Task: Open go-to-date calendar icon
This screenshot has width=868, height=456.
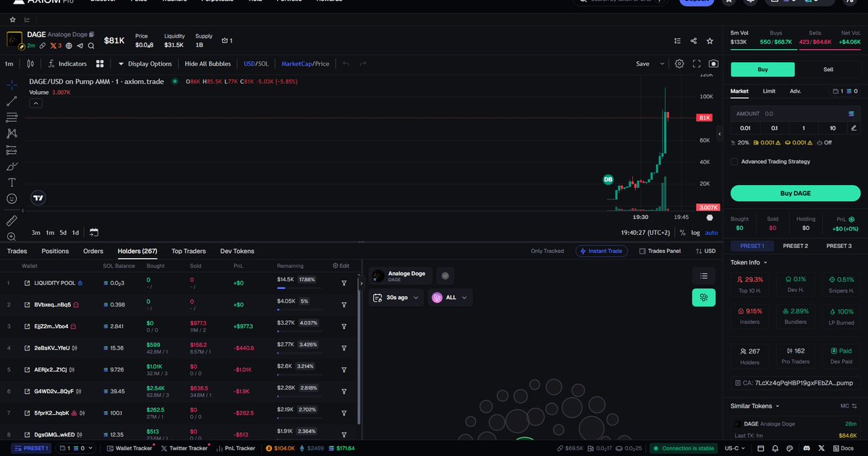Action: 94,233
